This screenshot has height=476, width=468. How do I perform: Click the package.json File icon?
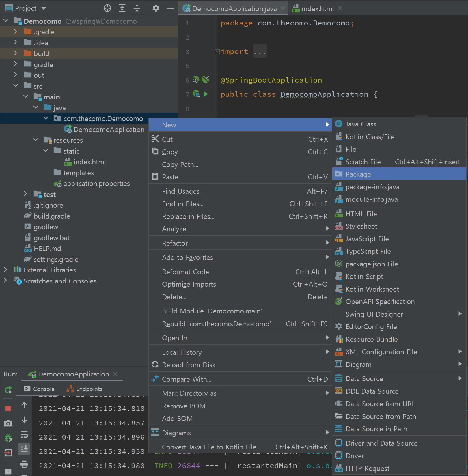pyautogui.click(x=339, y=264)
